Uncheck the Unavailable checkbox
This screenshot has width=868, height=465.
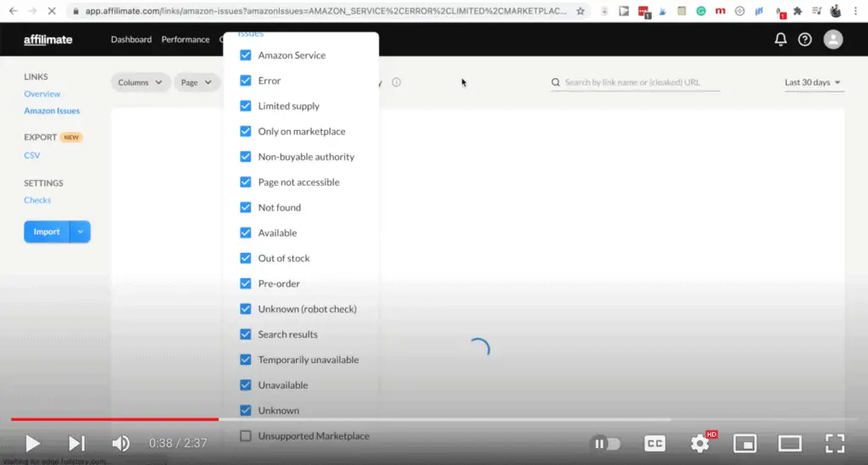(245, 385)
